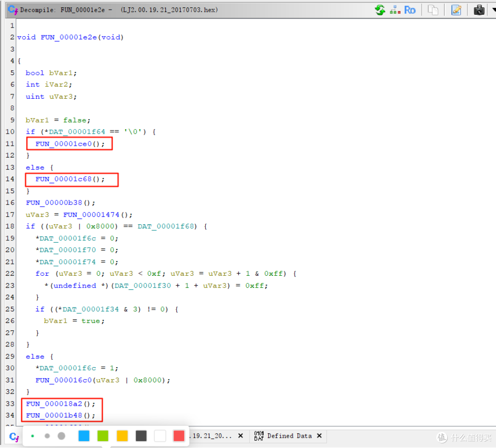
Task: Click the Decompile Cf icon in title bar
Action: pos(13,10)
